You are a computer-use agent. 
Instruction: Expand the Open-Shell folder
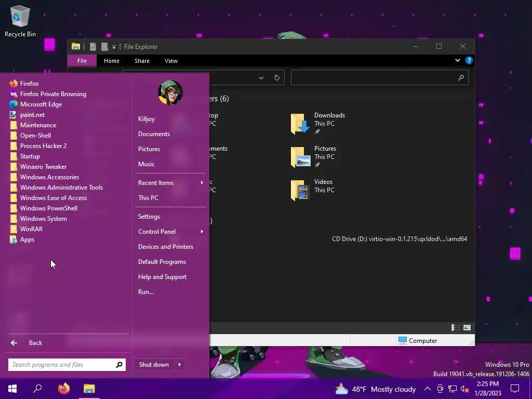31,136
